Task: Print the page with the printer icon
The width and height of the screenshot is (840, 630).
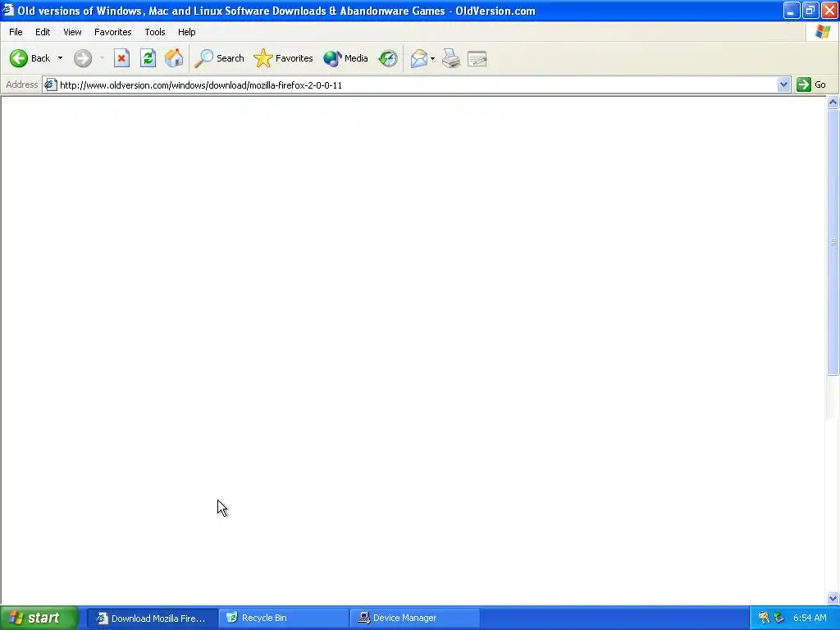Action: tap(451, 58)
